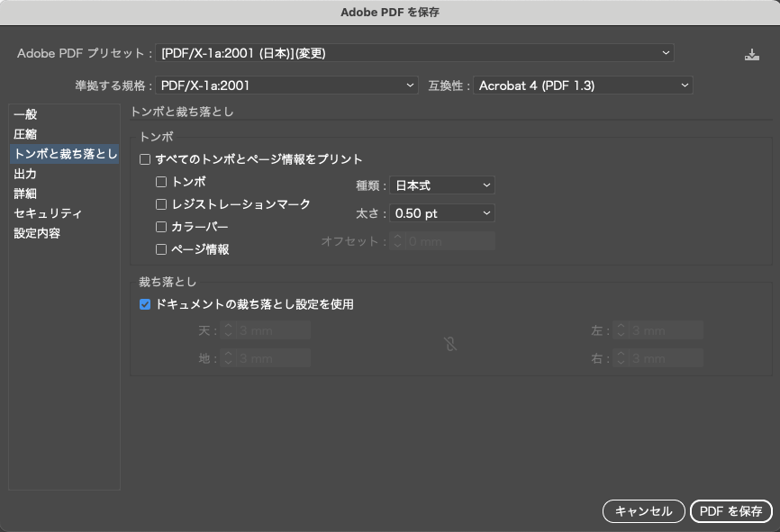Click the キャンセル button
This screenshot has height=532, width=780.
tap(643, 511)
